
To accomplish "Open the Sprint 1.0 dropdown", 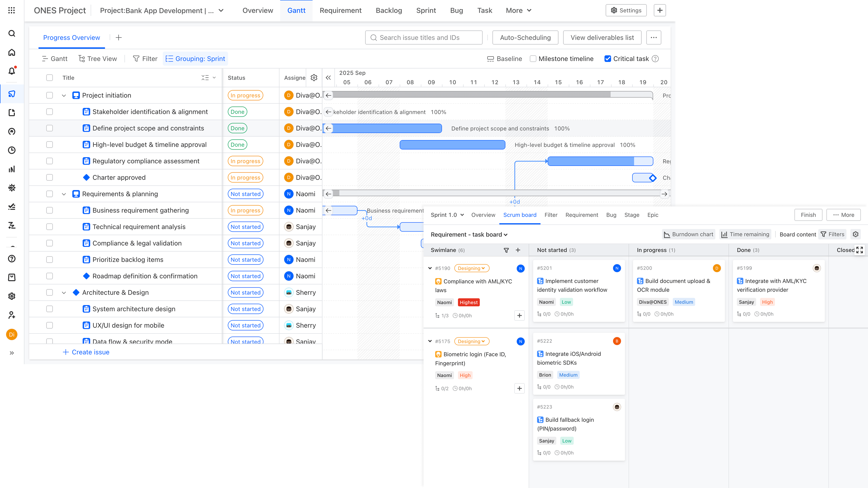I will (x=447, y=215).
